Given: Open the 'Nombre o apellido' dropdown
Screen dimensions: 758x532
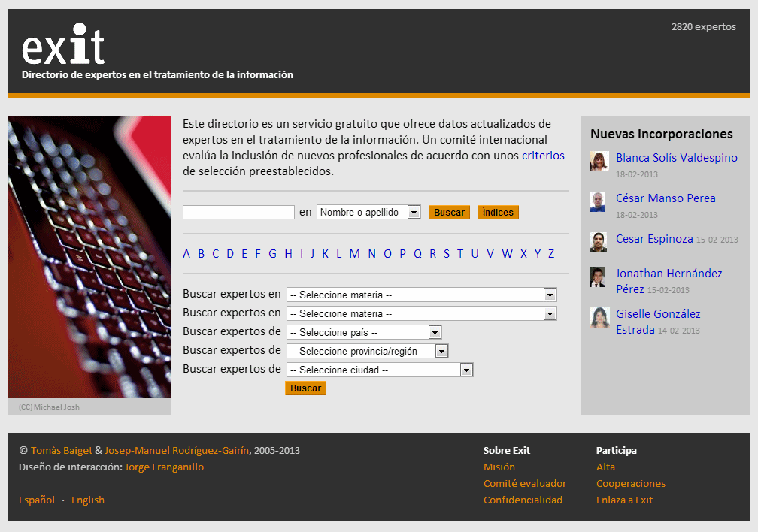Looking at the screenshot, I should click(368, 213).
